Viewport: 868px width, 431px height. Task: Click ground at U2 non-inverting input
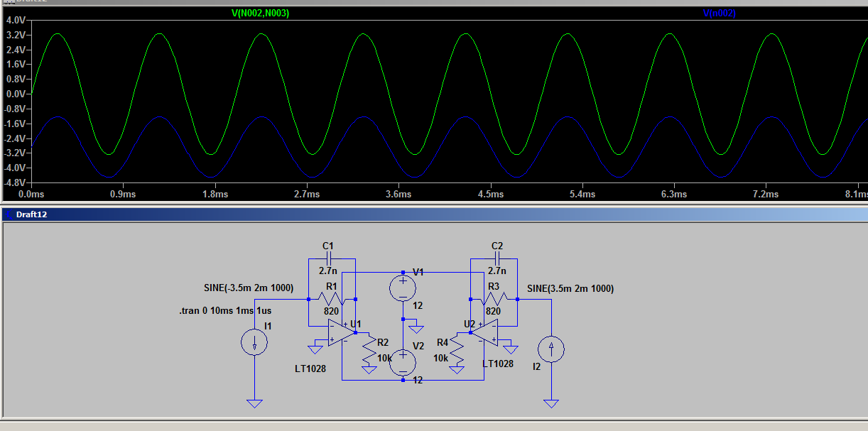coord(510,348)
